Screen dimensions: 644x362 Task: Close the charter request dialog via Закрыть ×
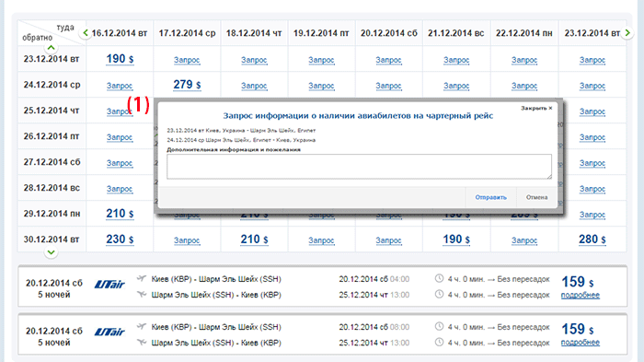point(536,108)
